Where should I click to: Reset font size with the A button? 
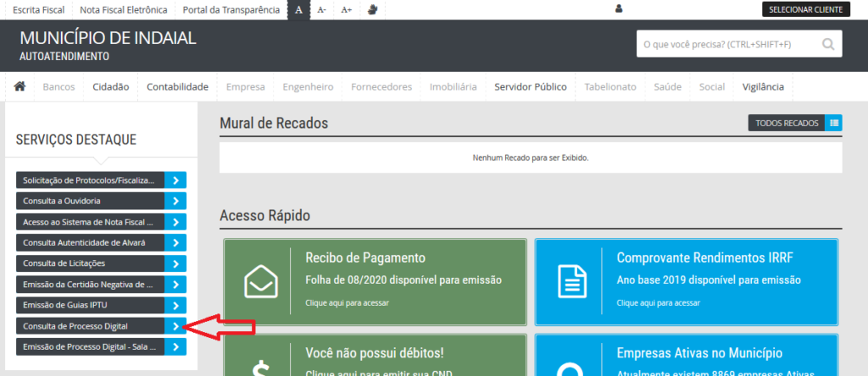pos(298,9)
